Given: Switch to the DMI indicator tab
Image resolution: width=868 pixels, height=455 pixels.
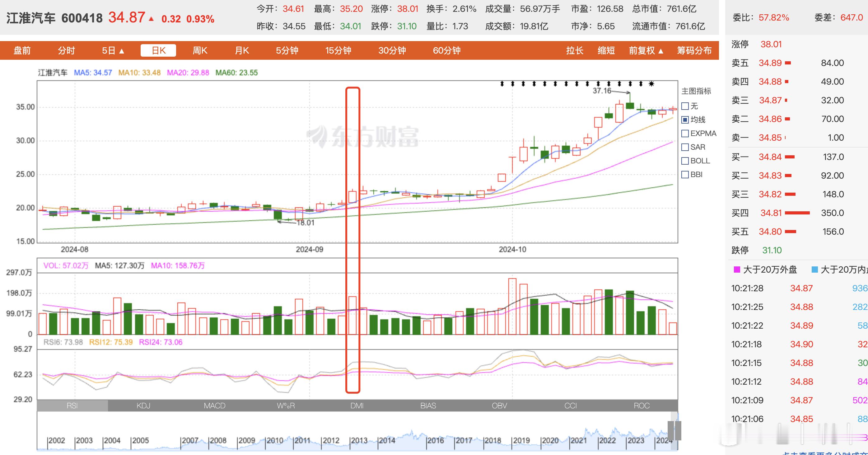Looking at the screenshot, I should tap(357, 406).
